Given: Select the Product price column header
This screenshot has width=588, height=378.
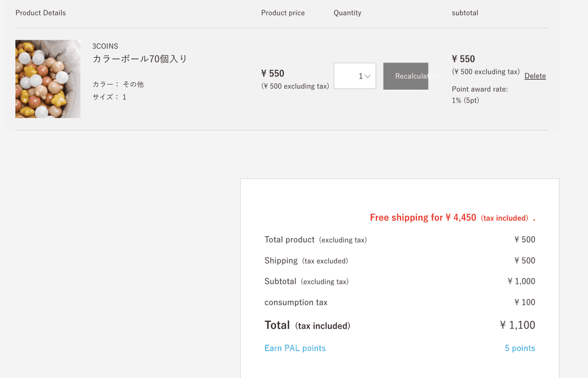Looking at the screenshot, I should coord(283,13).
